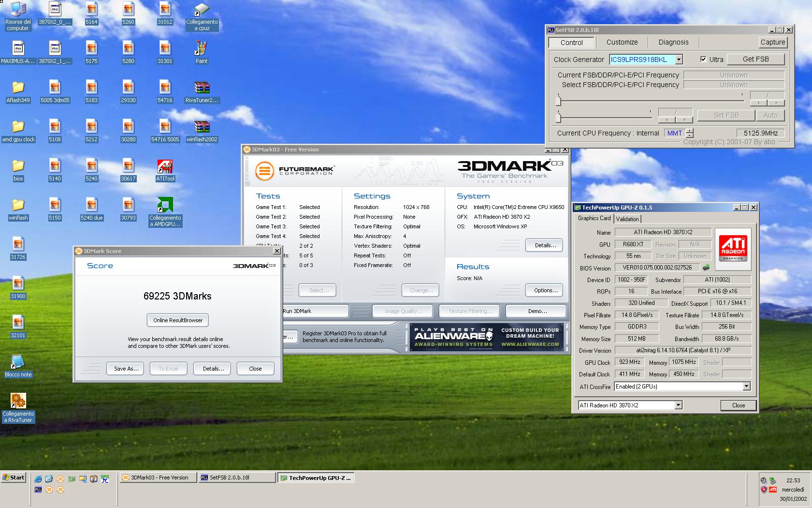Viewport: 812px width, 508px height.
Task: Click the System Details button in 3DMark03
Action: pyautogui.click(x=545, y=245)
